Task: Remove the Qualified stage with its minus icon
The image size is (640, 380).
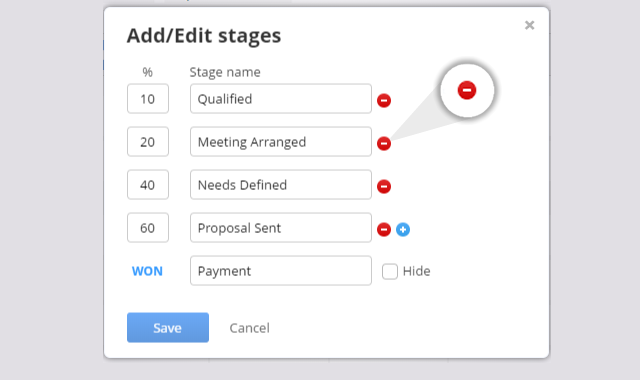Action: [x=384, y=100]
